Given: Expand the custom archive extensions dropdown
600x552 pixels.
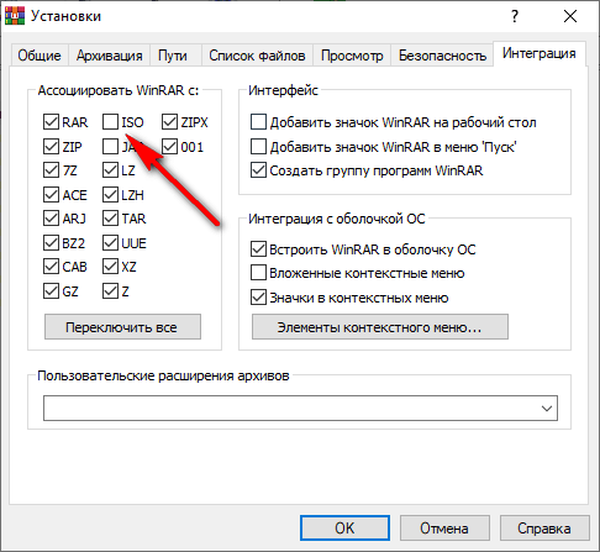Looking at the screenshot, I should pyautogui.click(x=546, y=408).
